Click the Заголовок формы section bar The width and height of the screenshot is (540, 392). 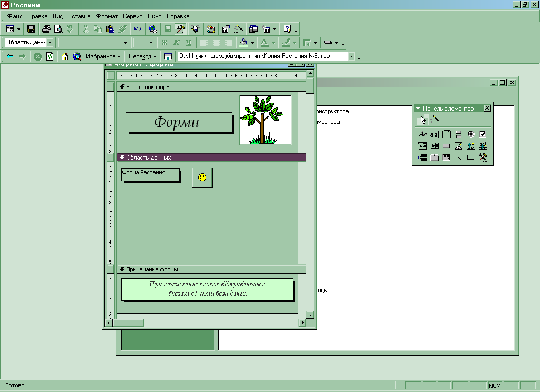click(211, 87)
